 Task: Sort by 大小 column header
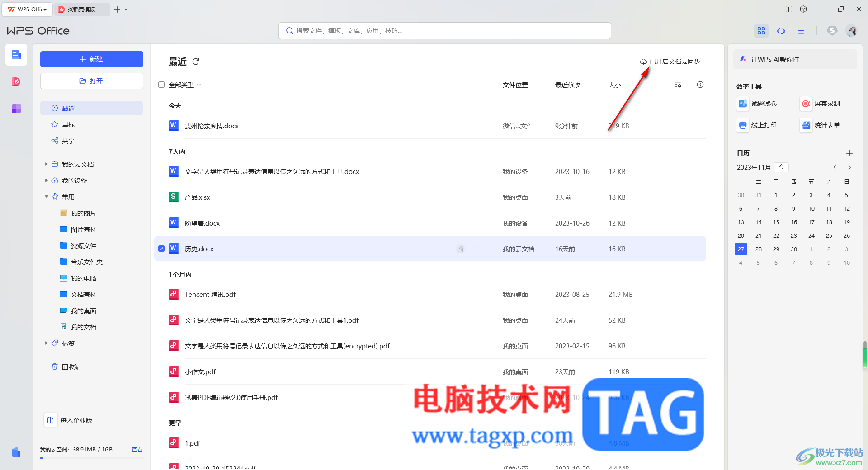pyautogui.click(x=614, y=85)
